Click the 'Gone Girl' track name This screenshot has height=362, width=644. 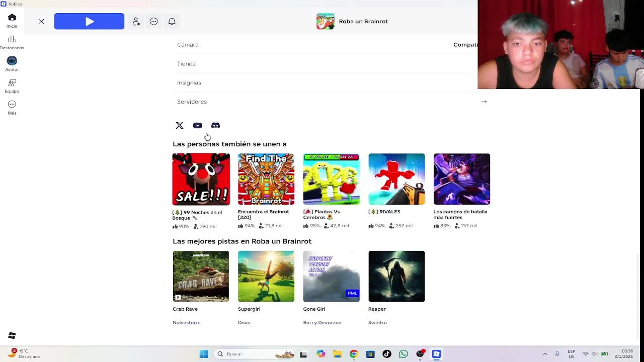coord(314,309)
